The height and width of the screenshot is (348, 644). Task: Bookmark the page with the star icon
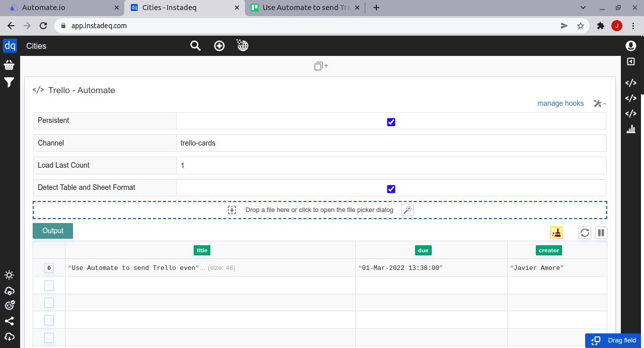[581, 26]
